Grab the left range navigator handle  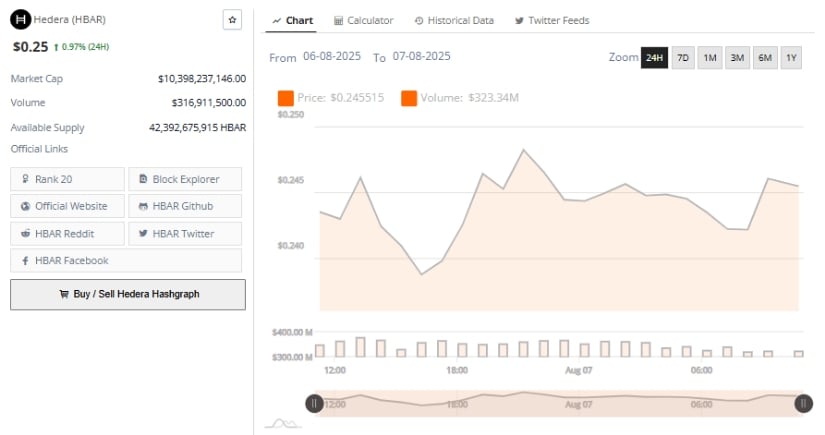pos(315,403)
